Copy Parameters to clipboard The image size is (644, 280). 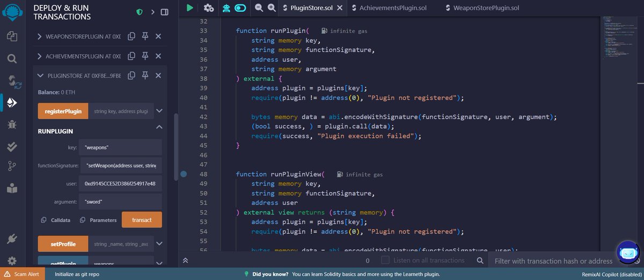[x=98, y=220]
